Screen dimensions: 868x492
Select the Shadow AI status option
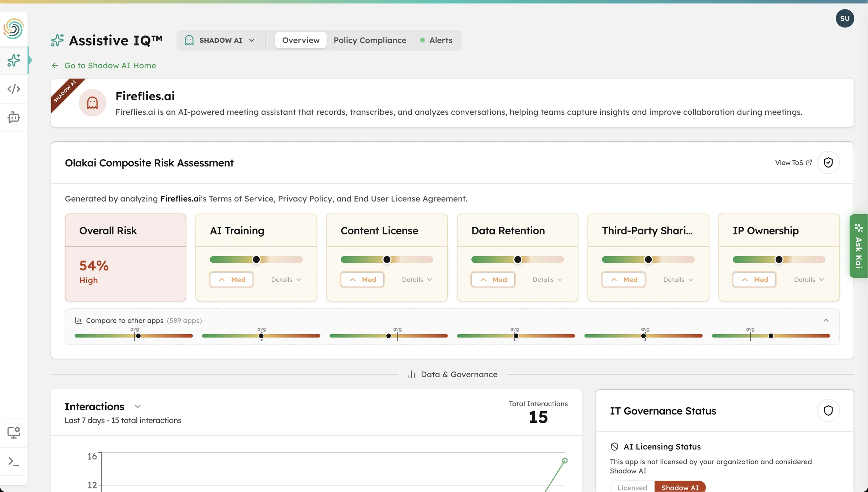[680, 487]
